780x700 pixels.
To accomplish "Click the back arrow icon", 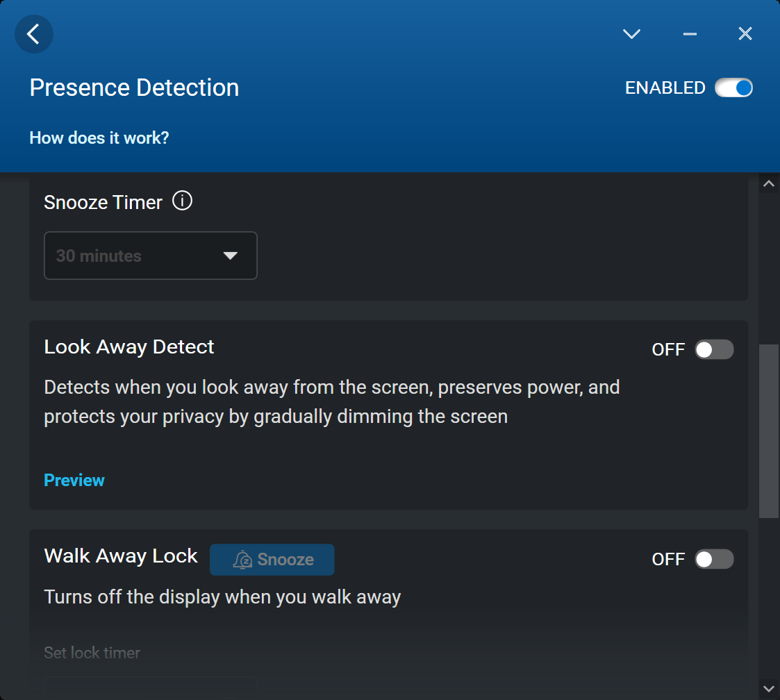I will pos(34,34).
